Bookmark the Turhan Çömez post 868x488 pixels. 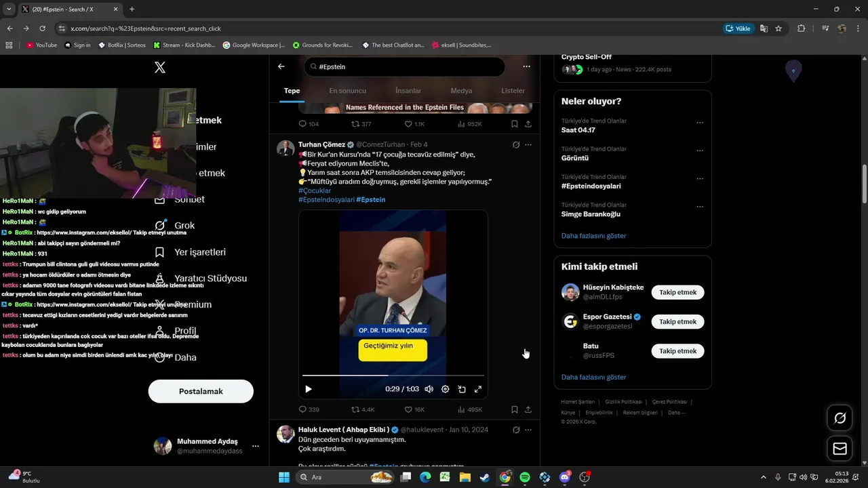tap(515, 409)
